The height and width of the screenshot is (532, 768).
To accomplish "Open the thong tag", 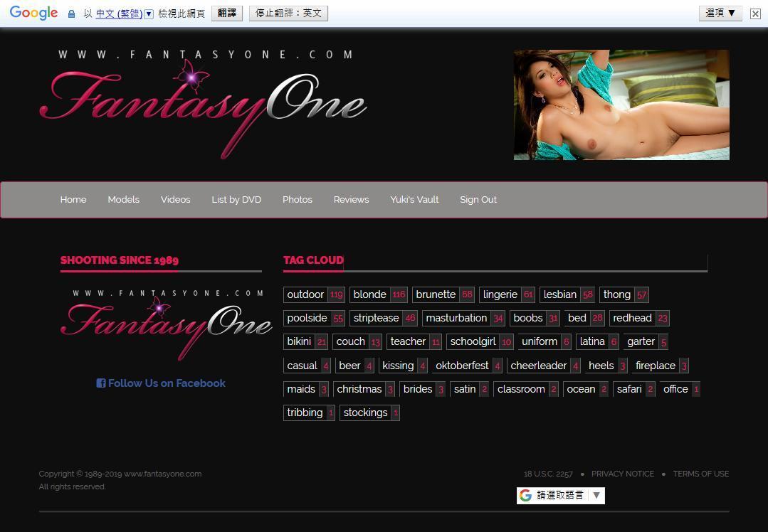I will pos(624,294).
